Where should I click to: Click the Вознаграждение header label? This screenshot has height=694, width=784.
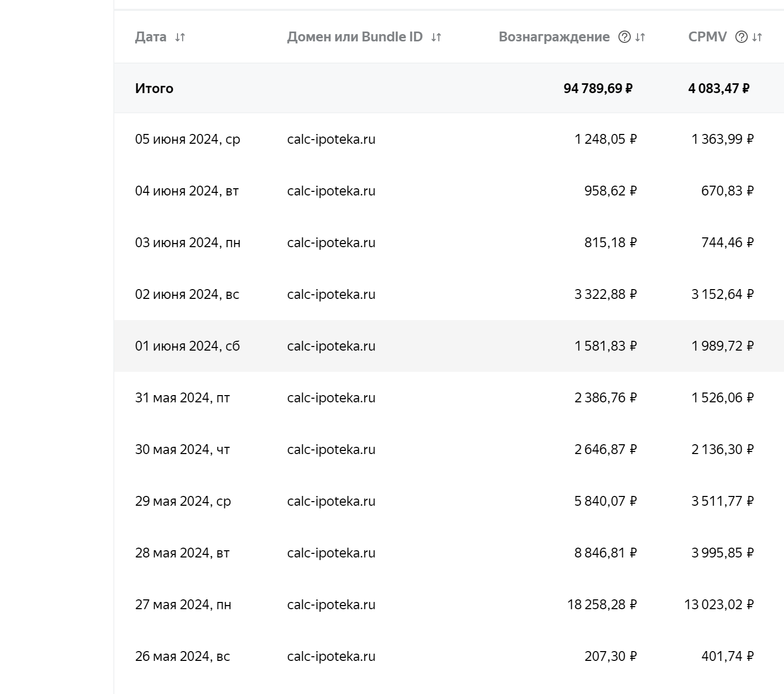(x=554, y=37)
